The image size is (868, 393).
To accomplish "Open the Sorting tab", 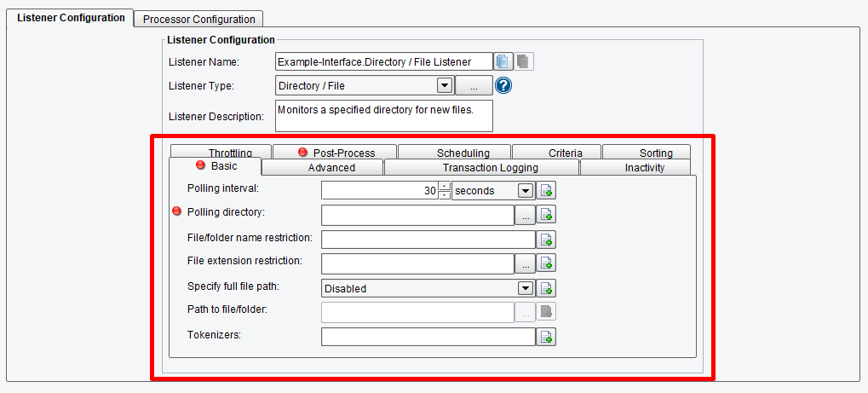I will (x=646, y=152).
